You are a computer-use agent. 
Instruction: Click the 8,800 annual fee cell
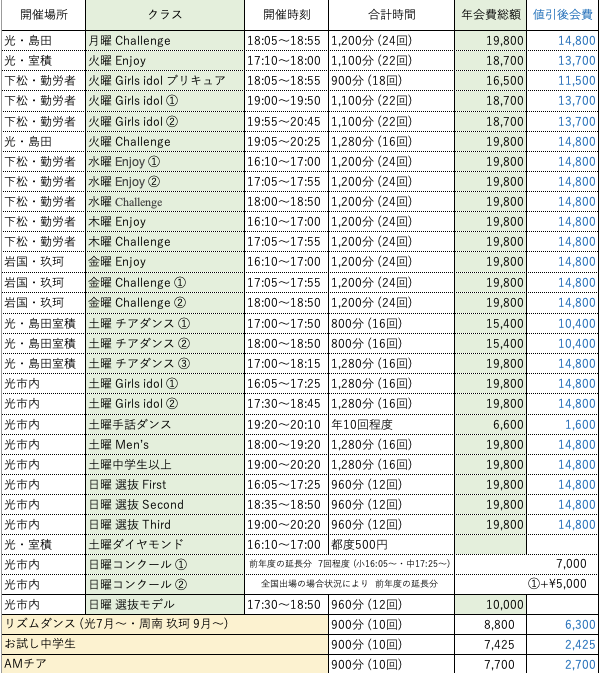pyautogui.click(x=490, y=624)
